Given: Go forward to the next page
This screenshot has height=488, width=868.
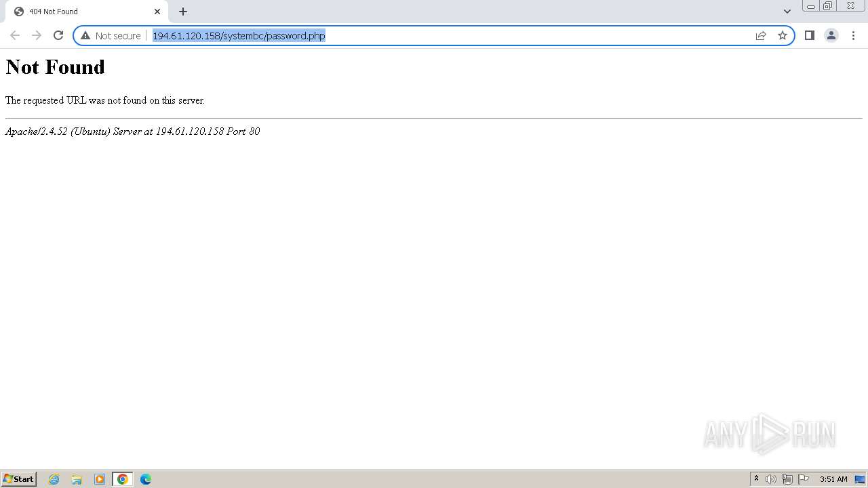Looking at the screenshot, I should click(37, 35).
